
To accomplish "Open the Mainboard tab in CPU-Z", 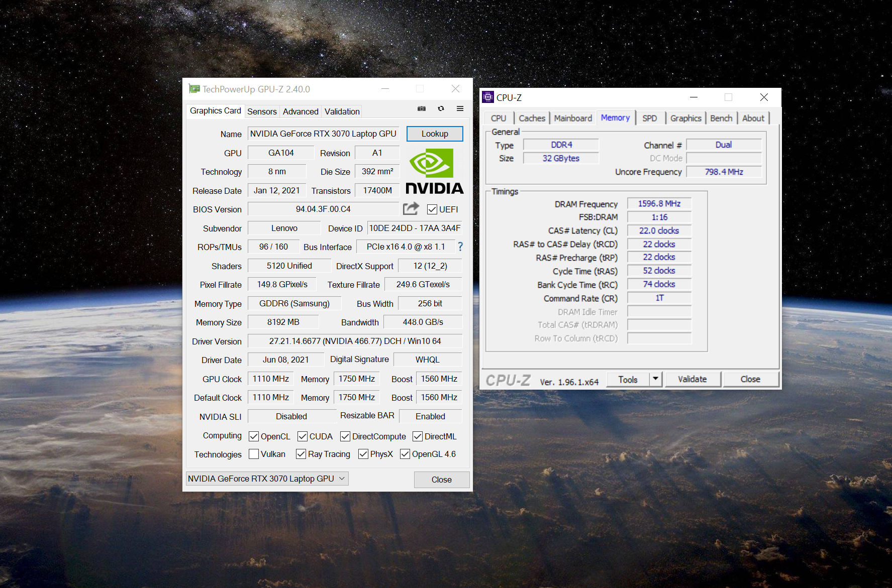I will tap(573, 118).
